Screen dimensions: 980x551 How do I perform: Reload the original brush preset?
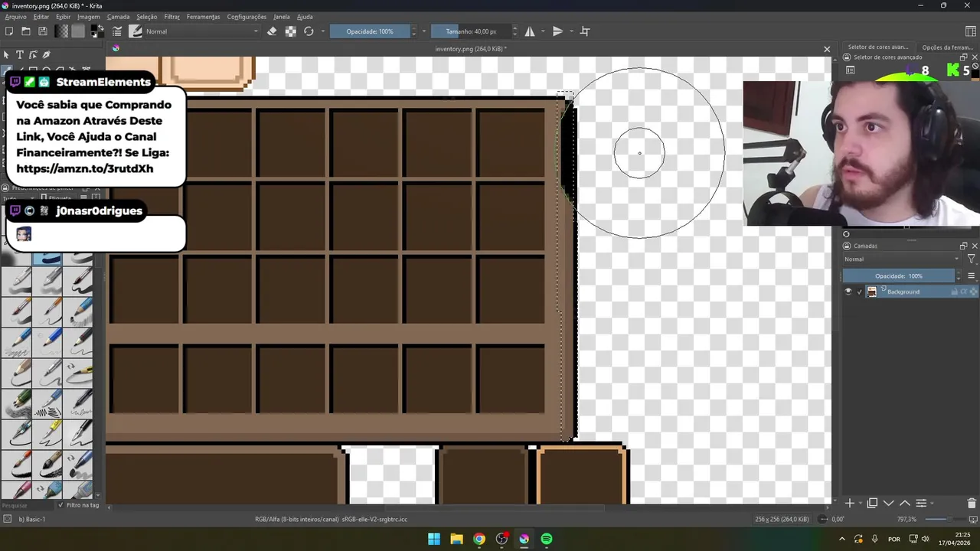click(x=309, y=31)
